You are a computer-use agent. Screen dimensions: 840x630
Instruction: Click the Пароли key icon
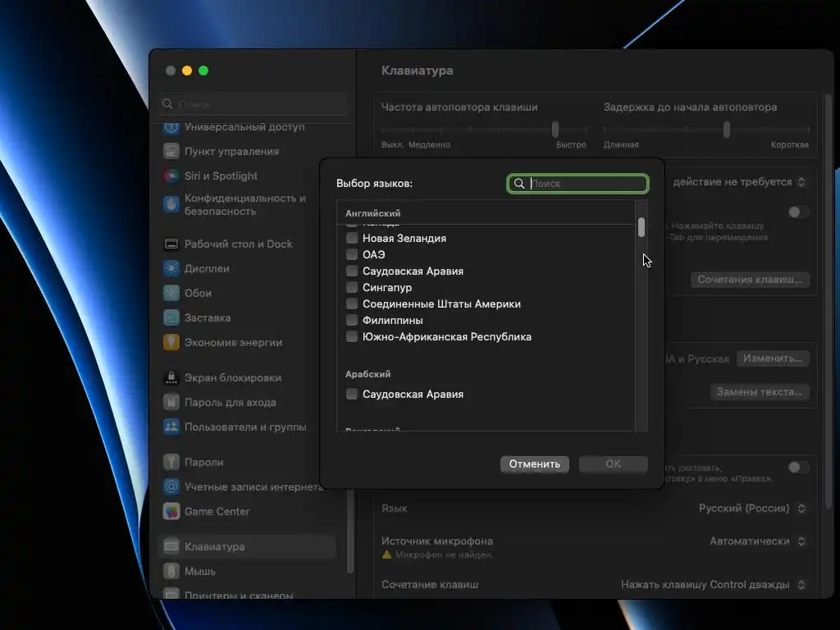171,463
